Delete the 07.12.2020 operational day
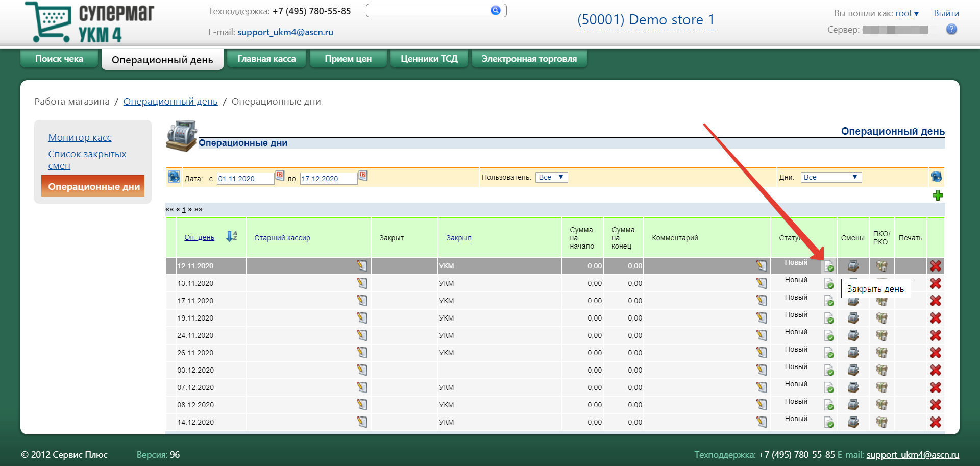 [x=936, y=387]
